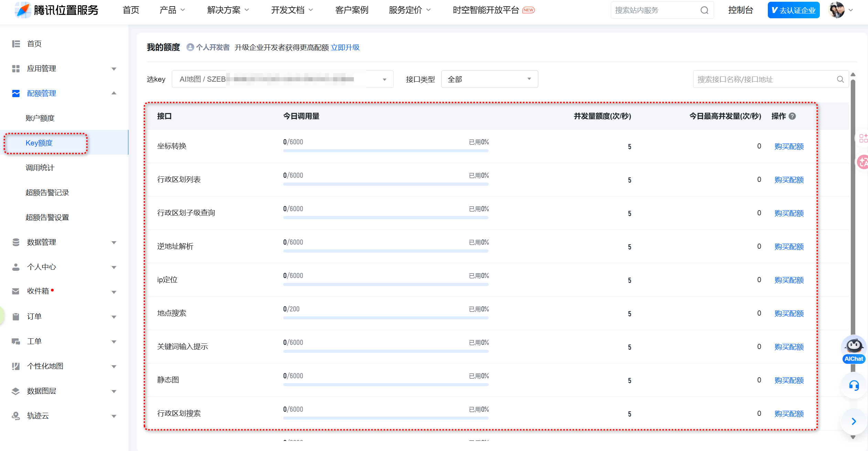Click the help question mark beside 操作

pyautogui.click(x=792, y=116)
